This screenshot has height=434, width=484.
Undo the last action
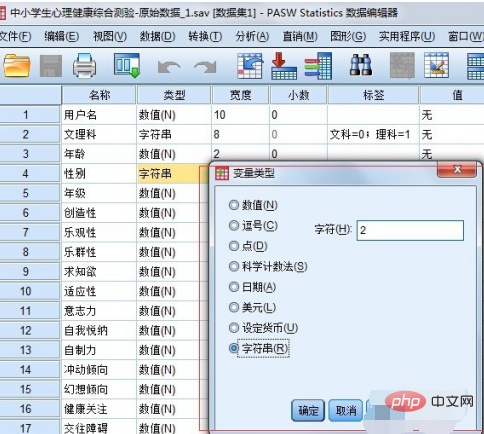click(x=169, y=67)
